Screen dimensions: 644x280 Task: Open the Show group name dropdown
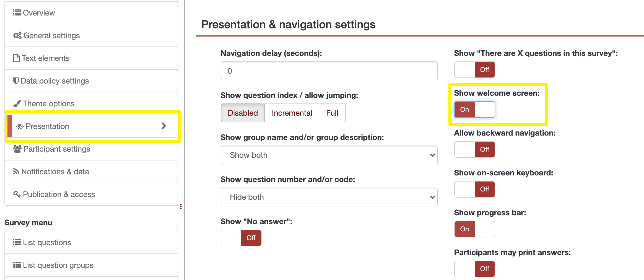pyautogui.click(x=329, y=155)
